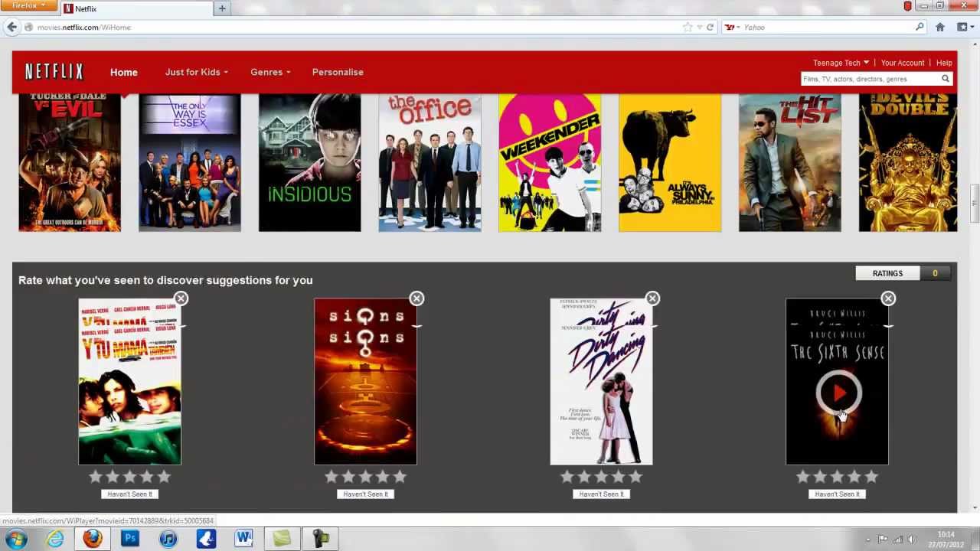
Task: Open the Firefox menu button
Action: 28,5
